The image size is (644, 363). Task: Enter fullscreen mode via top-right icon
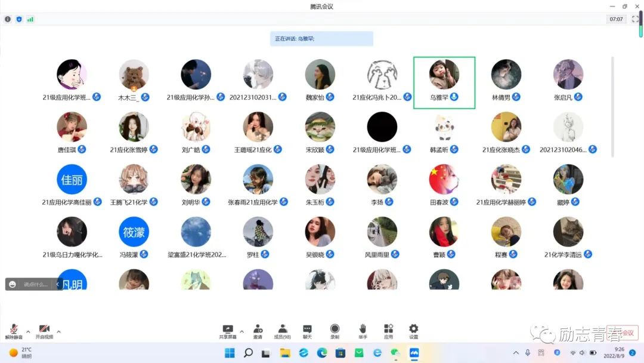tap(634, 19)
